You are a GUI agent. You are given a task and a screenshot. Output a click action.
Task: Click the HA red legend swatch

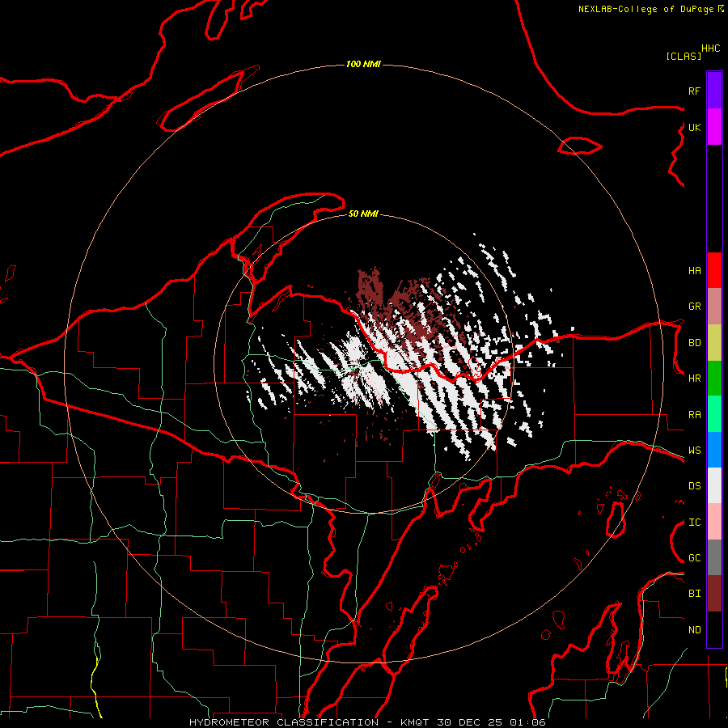(714, 270)
